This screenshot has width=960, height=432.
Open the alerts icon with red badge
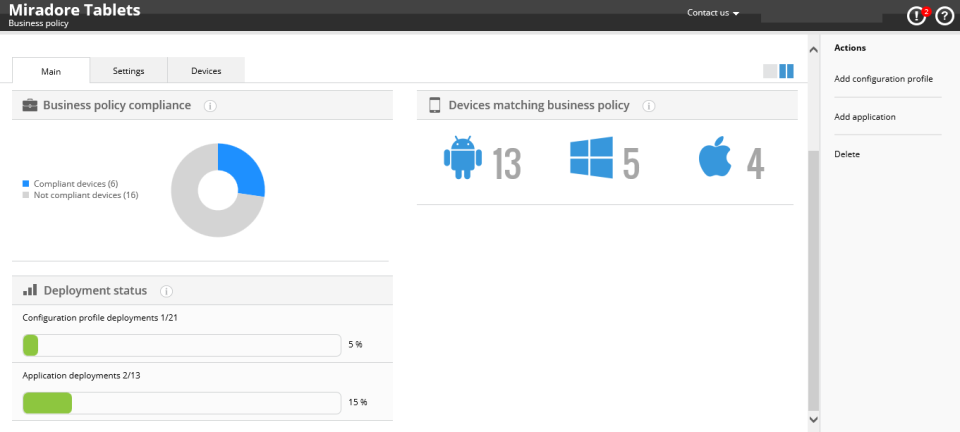(917, 17)
